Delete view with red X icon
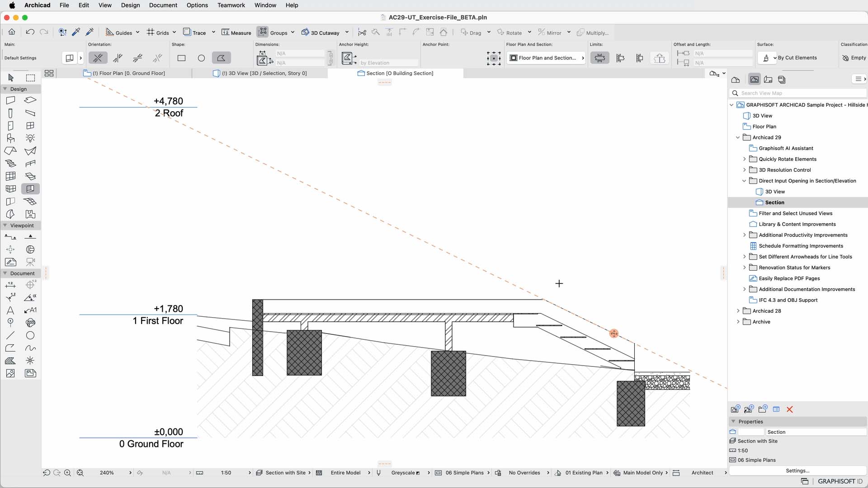This screenshot has width=868, height=488. 790,409
